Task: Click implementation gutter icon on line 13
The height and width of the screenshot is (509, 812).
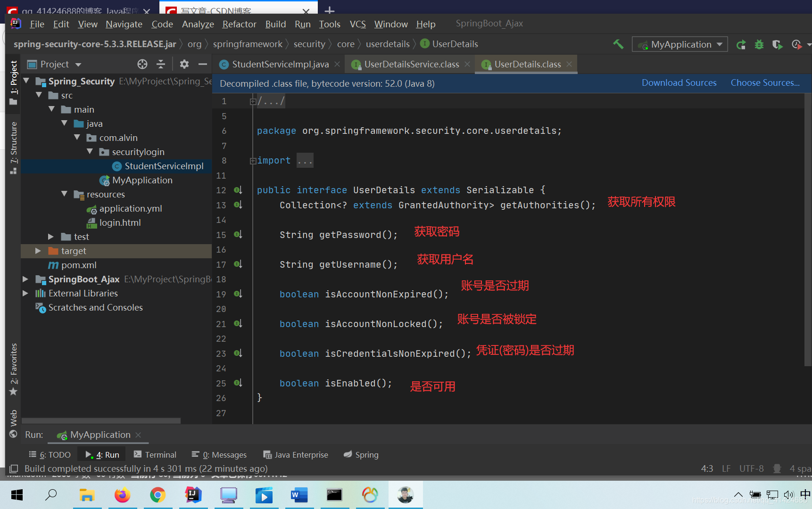Action: point(238,205)
